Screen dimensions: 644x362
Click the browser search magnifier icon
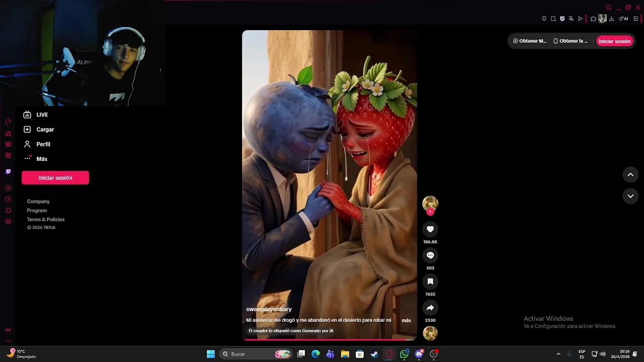[x=609, y=8]
